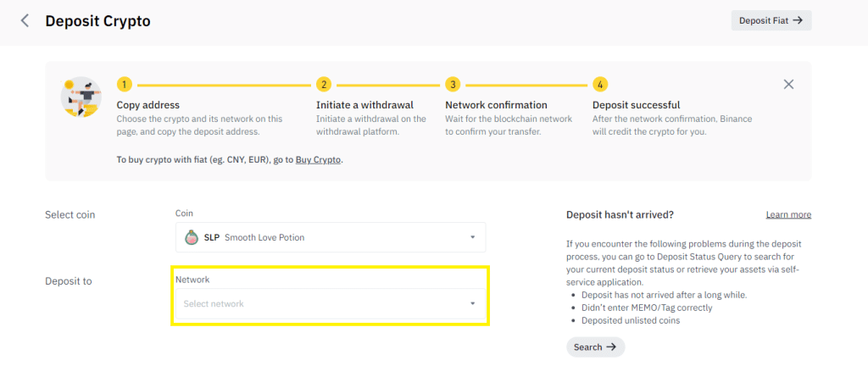The image size is (868, 377).
Task: Click the Deposit successful step heading
Action: [636, 105]
